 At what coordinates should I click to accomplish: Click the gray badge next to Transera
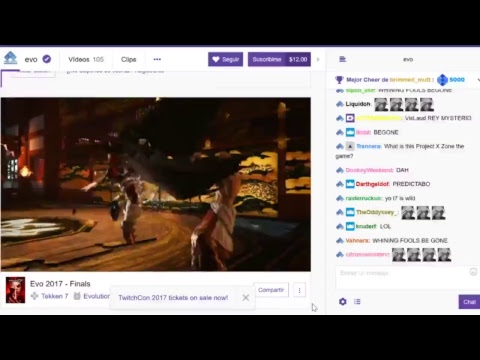350,146
